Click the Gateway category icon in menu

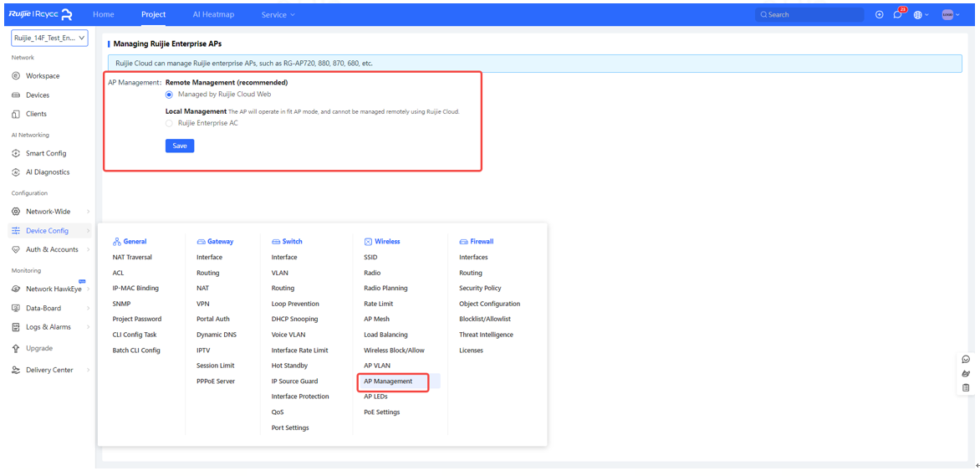coord(202,242)
